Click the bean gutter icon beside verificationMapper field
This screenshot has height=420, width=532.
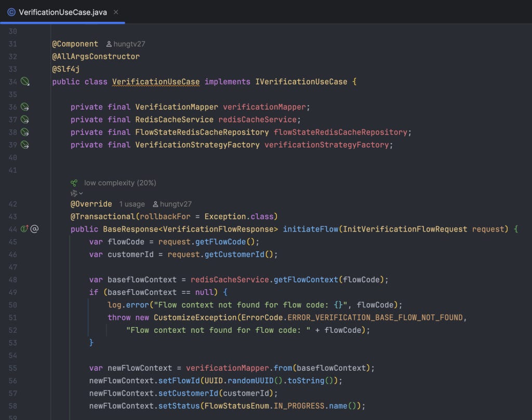[25, 107]
